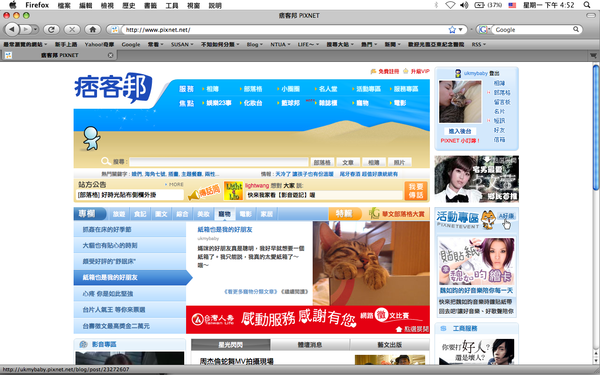Select the 旅遊 column tab
This screenshot has height=375, width=600.
click(x=119, y=214)
